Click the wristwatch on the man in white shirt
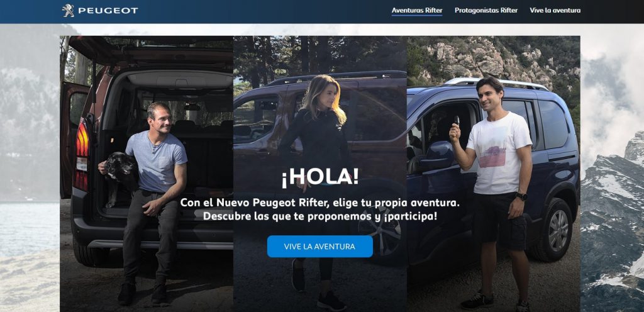This screenshot has height=312, width=644. click(522, 196)
